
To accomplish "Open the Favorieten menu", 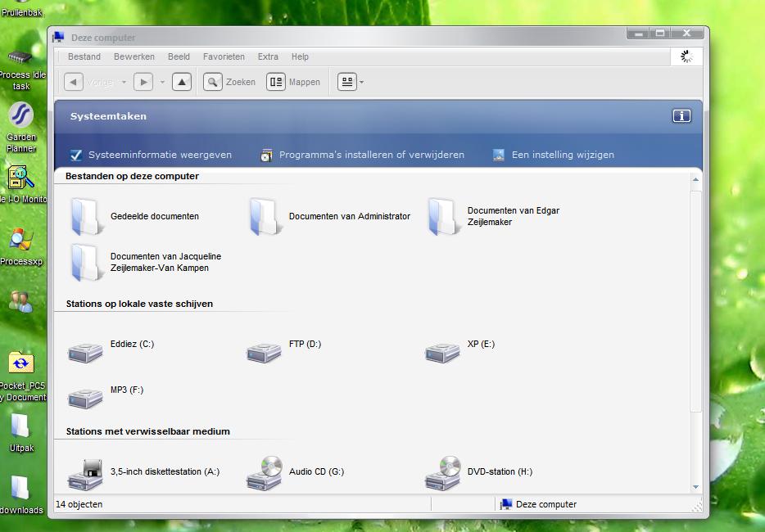I will (x=224, y=56).
